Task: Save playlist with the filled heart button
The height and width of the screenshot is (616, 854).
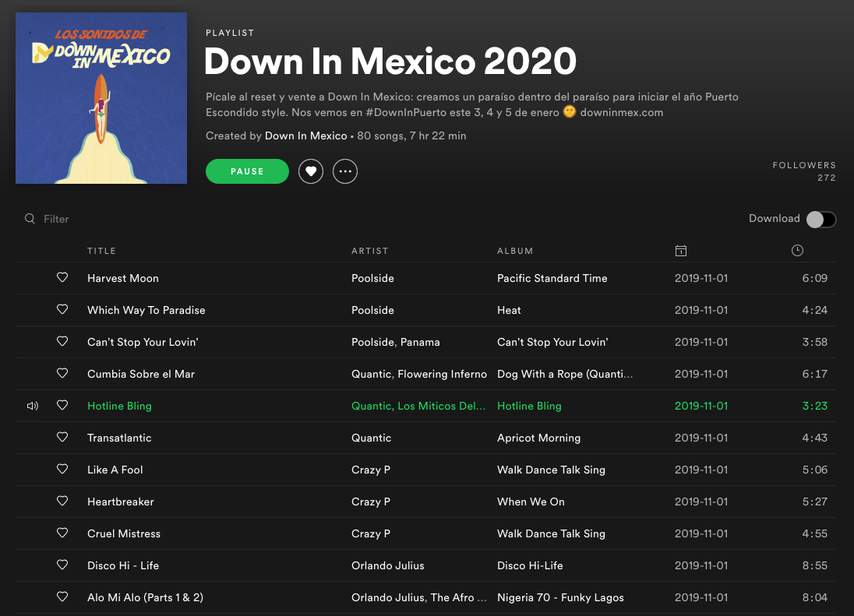Action: tap(311, 171)
